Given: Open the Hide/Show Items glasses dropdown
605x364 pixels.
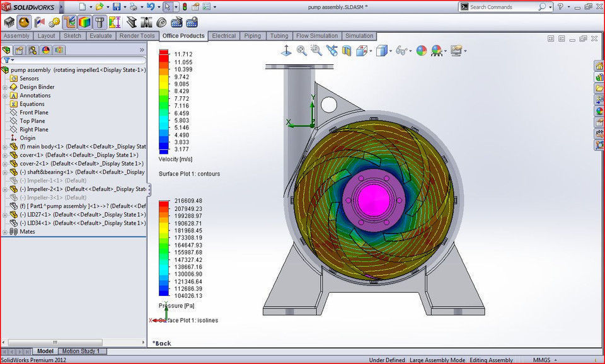Looking at the screenshot, I should click(x=410, y=51).
